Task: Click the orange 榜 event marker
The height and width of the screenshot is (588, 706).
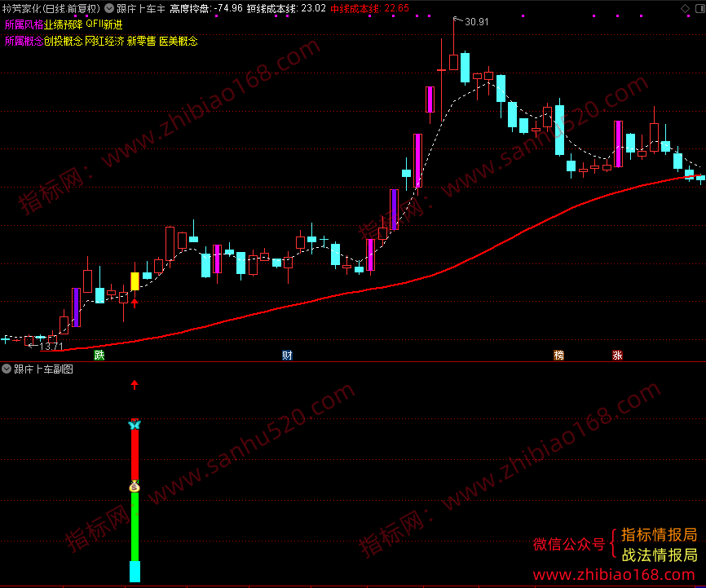Action: coord(558,355)
